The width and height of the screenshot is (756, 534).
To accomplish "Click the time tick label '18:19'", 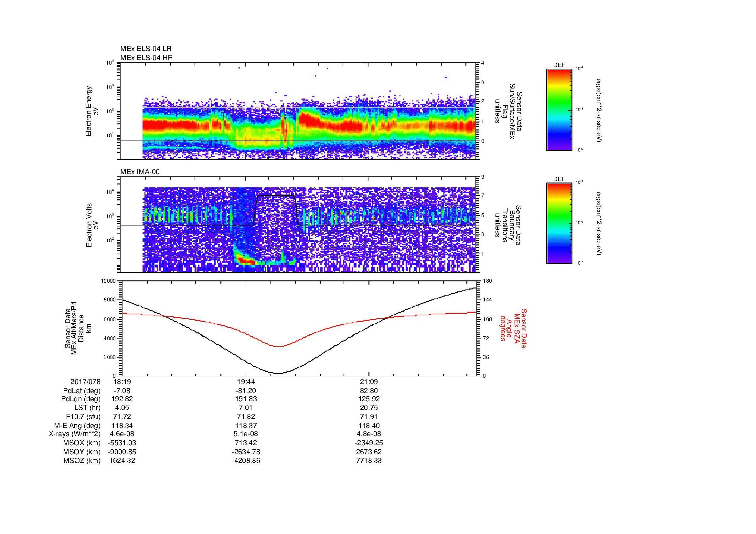I will [x=122, y=382].
